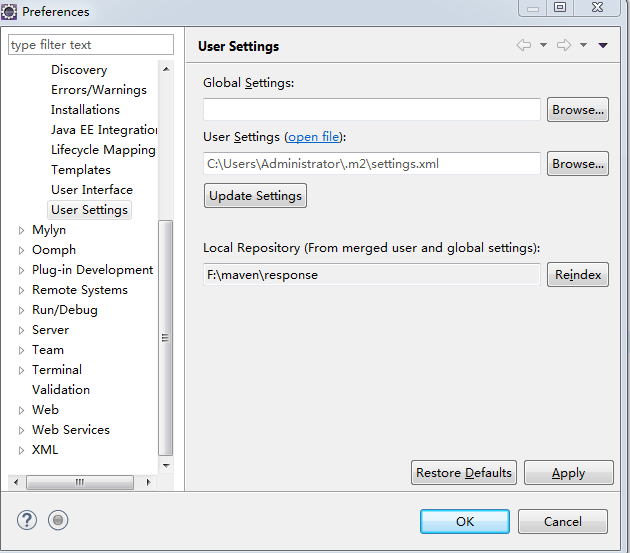Viewport: 630px width, 553px height.
Task: Select the Validation preference page
Action: click(x=61, y=390)
